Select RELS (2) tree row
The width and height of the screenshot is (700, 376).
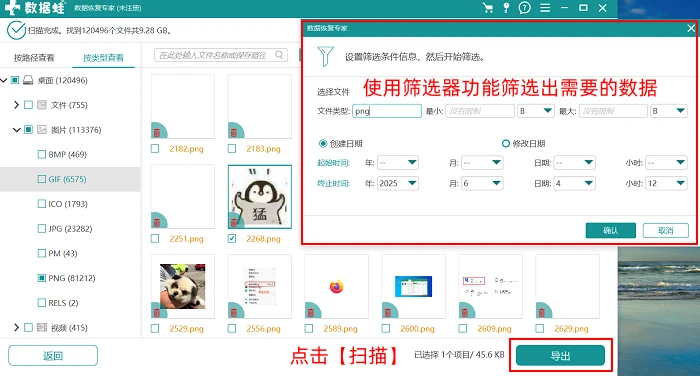coord(70,303)
